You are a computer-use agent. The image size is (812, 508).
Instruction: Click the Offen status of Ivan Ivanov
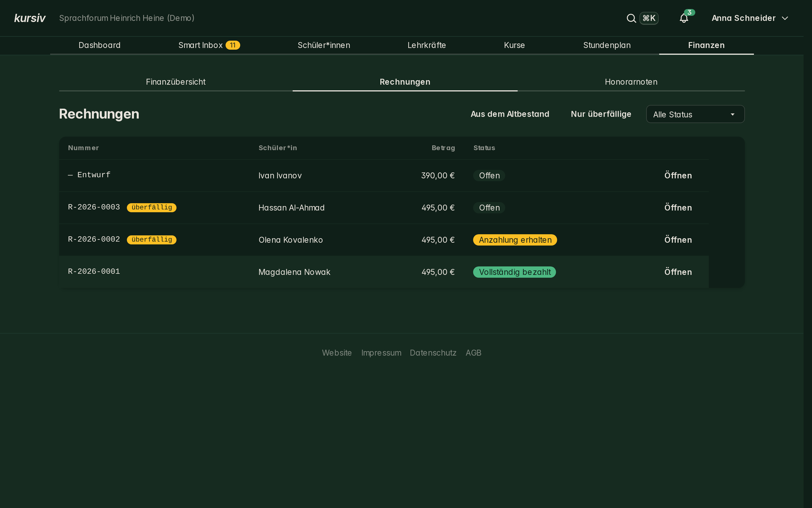(489, 175)
